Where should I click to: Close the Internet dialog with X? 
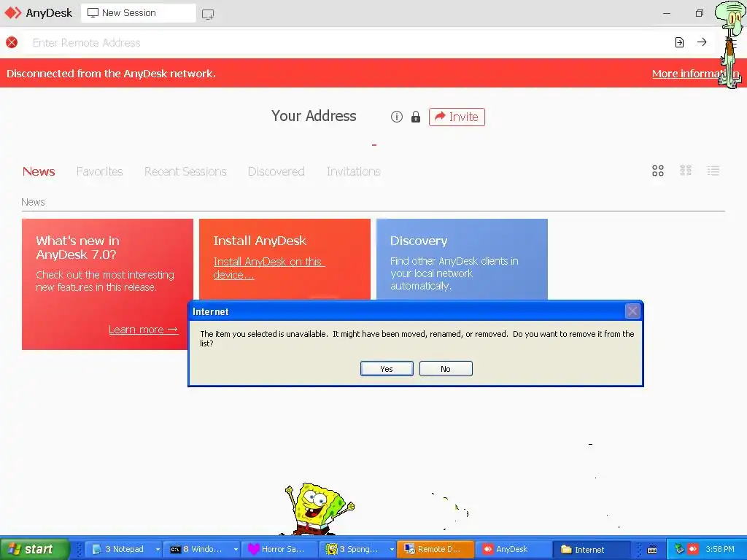pyautogui.click(x=632, y=311)
